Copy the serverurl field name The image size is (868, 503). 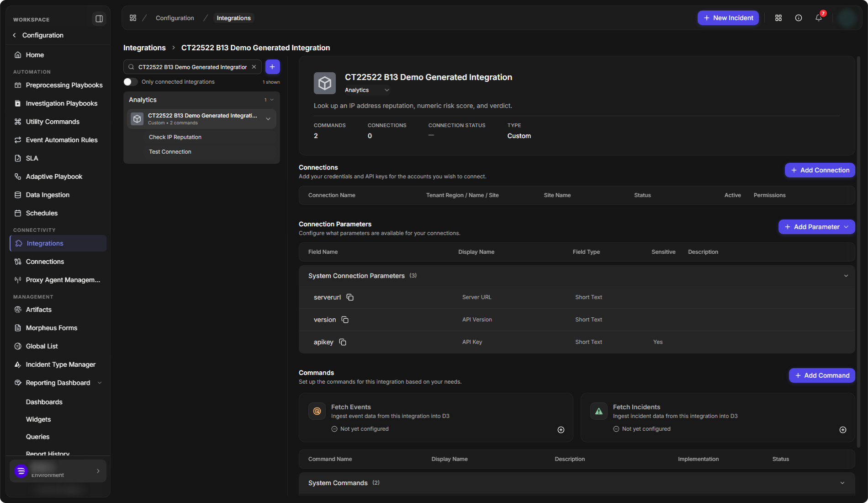tap(350, 297)
